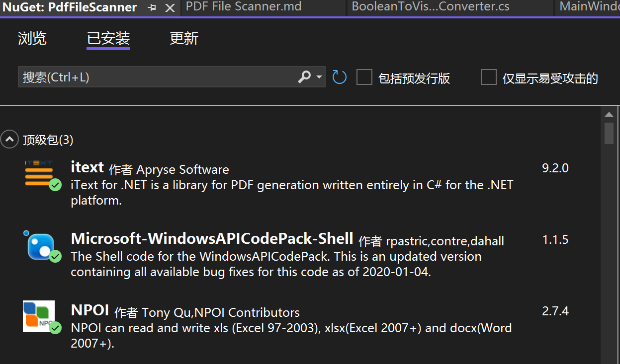Toggle the 仅显示易受攻击的 checkbox

click(489, 77)
